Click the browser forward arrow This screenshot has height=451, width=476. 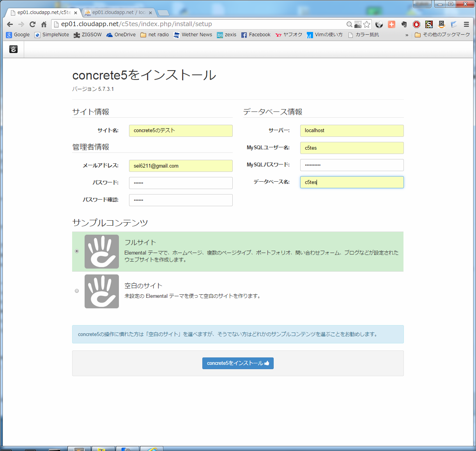pos(21,24)
